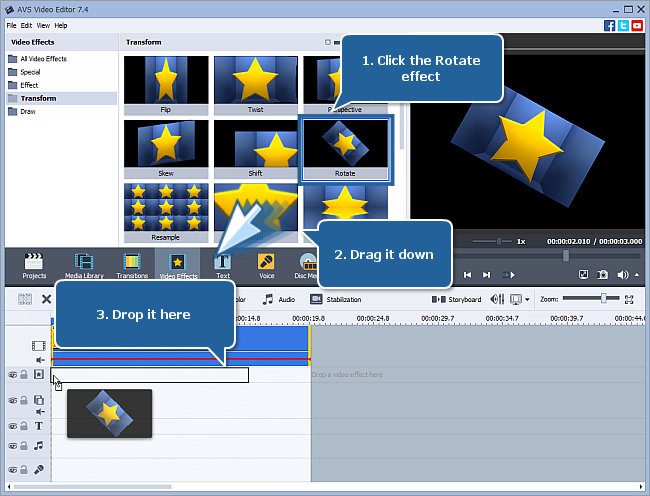Select the Skew effect thumbnail
The width and height of the screenshot is (650, 496).
[x=166, y=149]
